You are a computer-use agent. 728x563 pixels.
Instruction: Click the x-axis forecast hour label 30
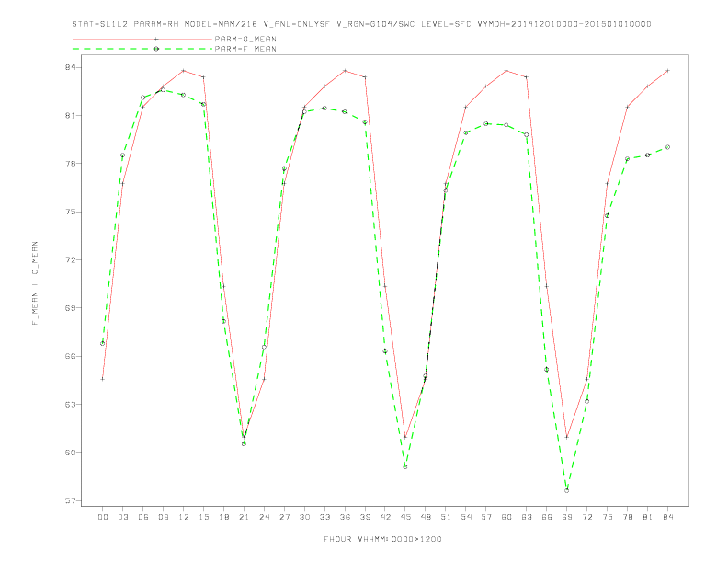click(304, 517)
